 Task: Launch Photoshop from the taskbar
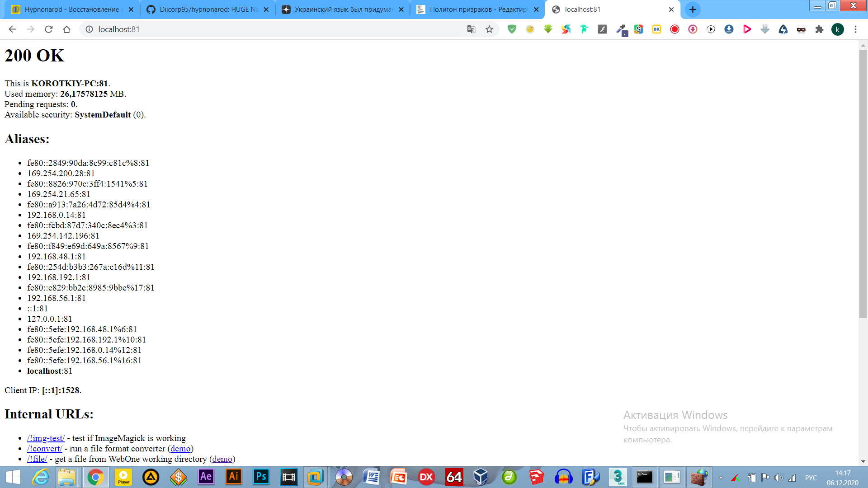pyautogui.click(x=261, y=477)
